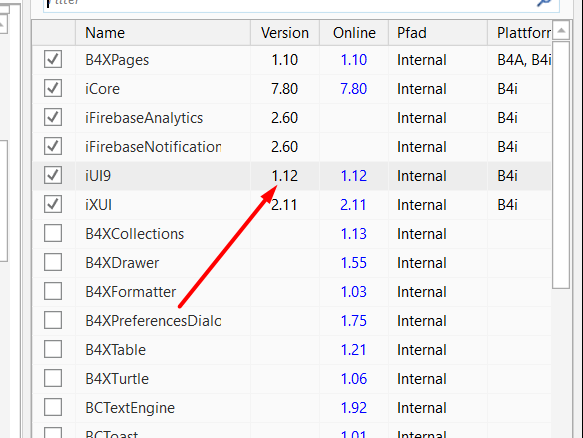The width and height of the screenshot is (583, 438).
Task: Click installed version 1.10 of B4XPages
Action: click(284, 60)
